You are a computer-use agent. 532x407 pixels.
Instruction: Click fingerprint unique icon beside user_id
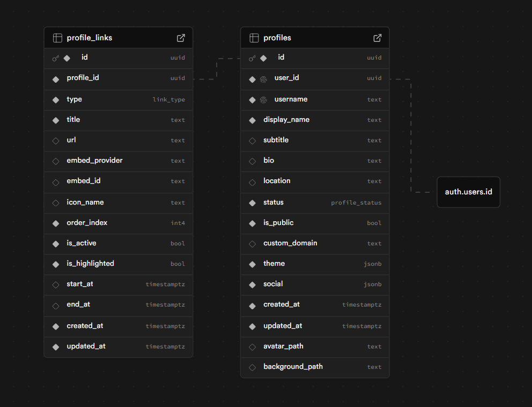pyautogui.click(x=263, y=79)
